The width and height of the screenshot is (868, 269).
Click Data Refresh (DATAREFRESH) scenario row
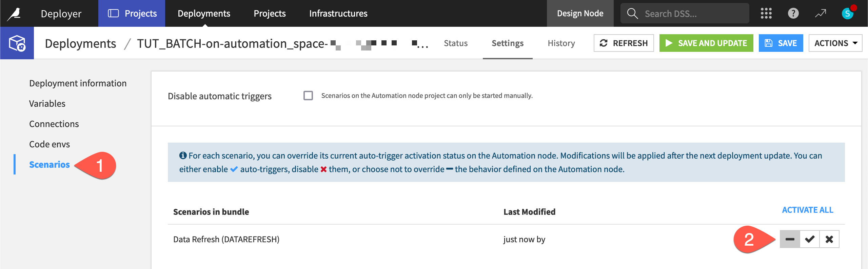click(x=226, y=239)
